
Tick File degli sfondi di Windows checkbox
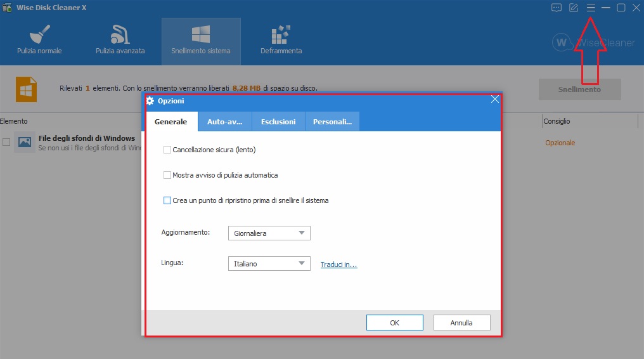[6, 142]
